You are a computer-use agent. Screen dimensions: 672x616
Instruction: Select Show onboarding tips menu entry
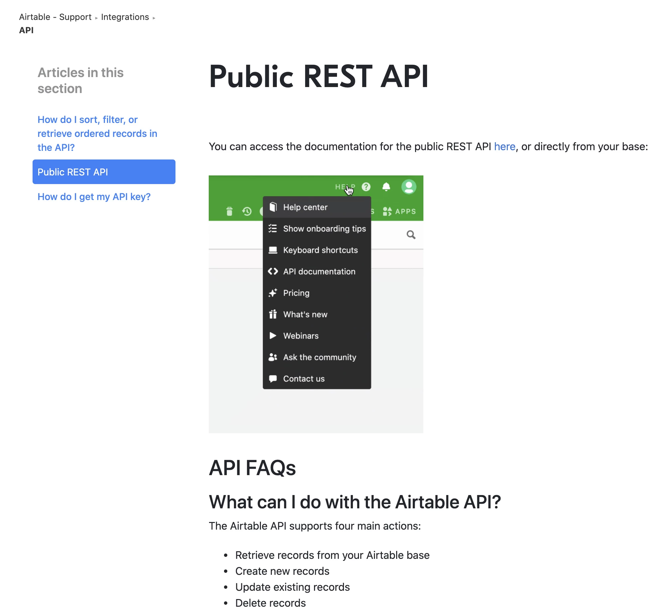tap(317, 229)
